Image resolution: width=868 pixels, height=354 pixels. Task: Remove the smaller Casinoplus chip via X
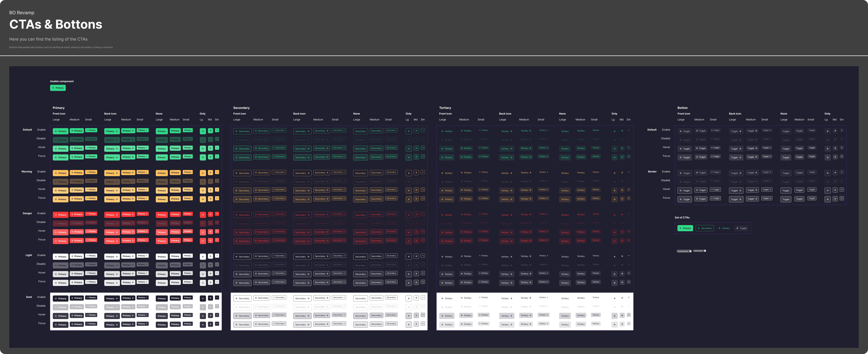705,251
